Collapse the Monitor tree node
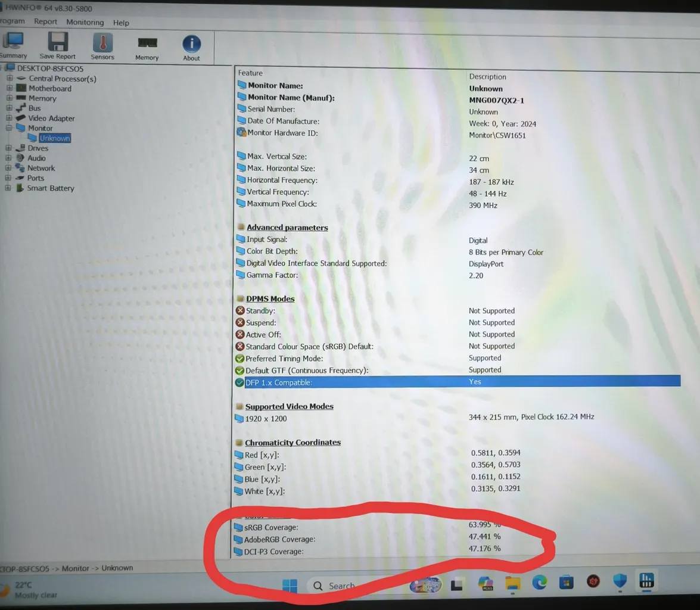 10,128
